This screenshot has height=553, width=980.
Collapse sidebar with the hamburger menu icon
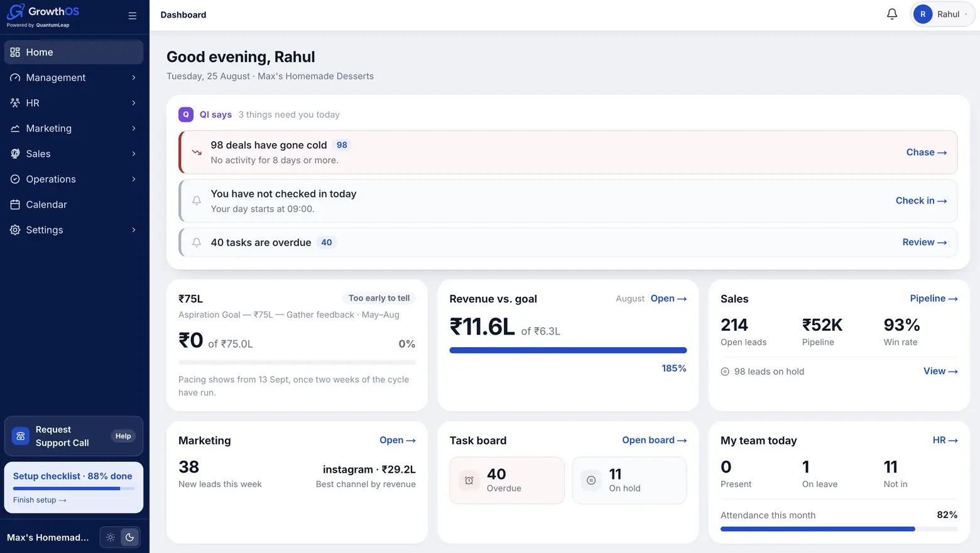pyautogui.click(x=133, y=16)
